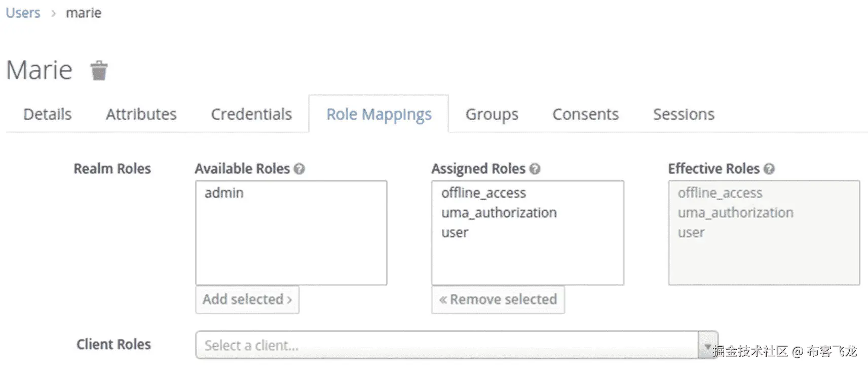This screenshot has width=868, height=369.
Task: Navigate to Users breadcrumb link
Action: point(23,13)
